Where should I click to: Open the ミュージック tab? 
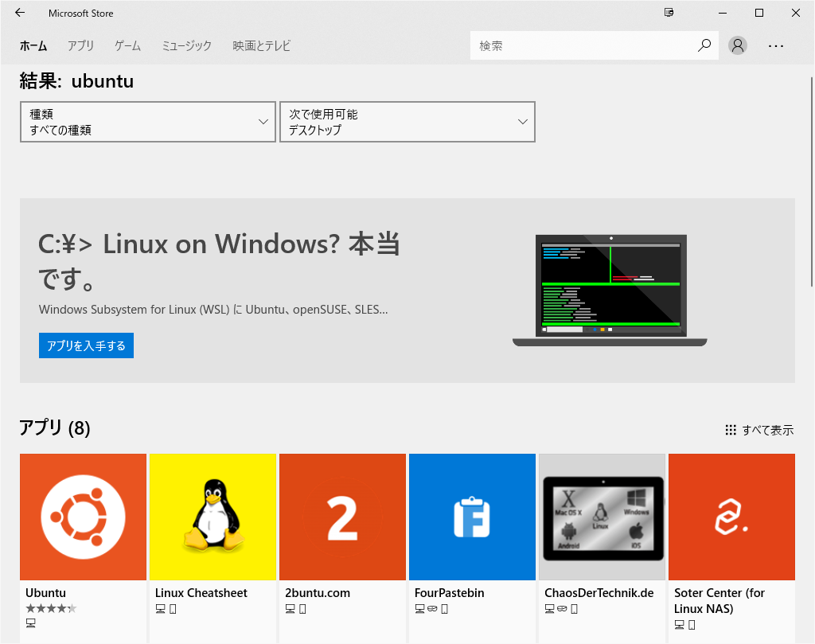pyautogui.click(x=186, y=45)
